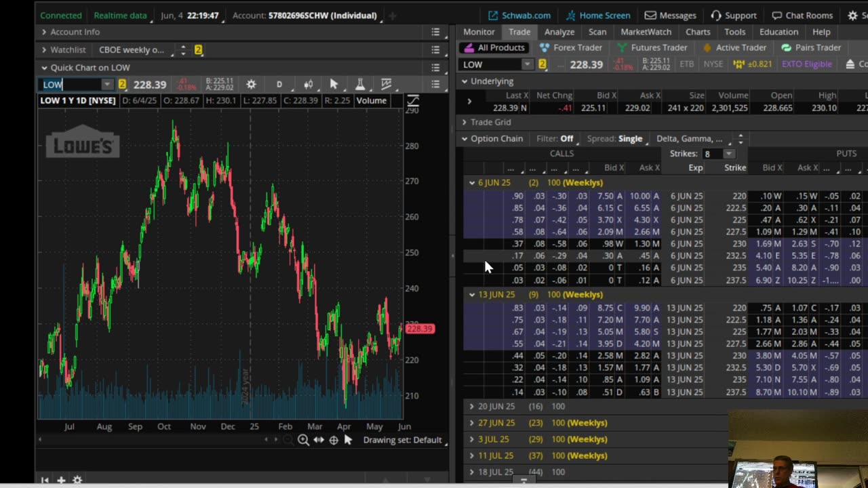Open the Futures Trader sub-tab

[652, 47]
